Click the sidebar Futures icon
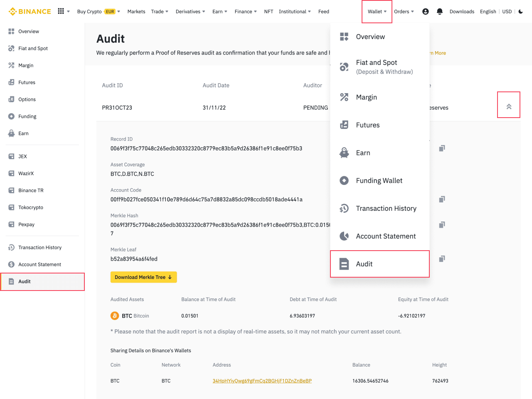Screen dimensions: 532x399 point(11,83)
